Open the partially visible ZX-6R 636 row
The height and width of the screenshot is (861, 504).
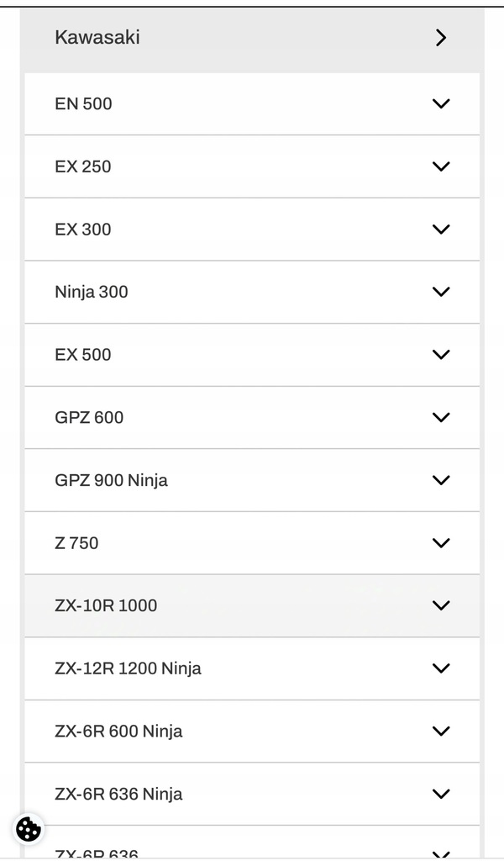[252, 843]
